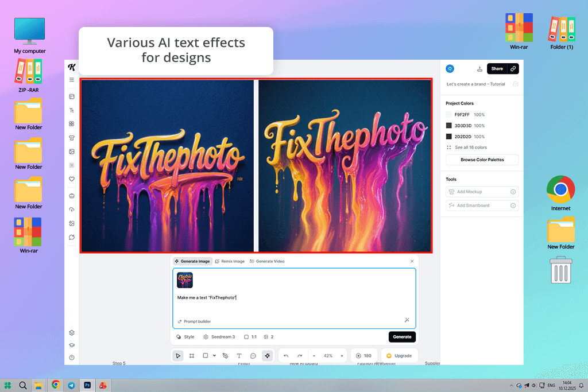Expand the shape tool dropdown arrow
Screen dimensions: 588x392
click(215, 356)
